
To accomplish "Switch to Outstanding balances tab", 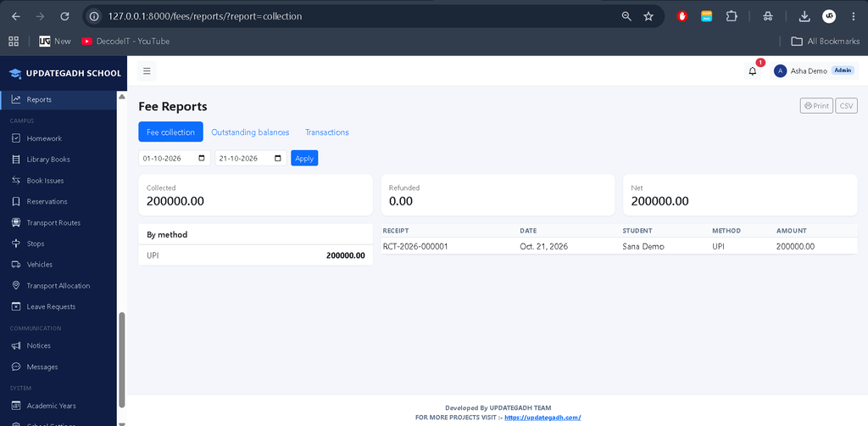I will [x=250, y=132].
